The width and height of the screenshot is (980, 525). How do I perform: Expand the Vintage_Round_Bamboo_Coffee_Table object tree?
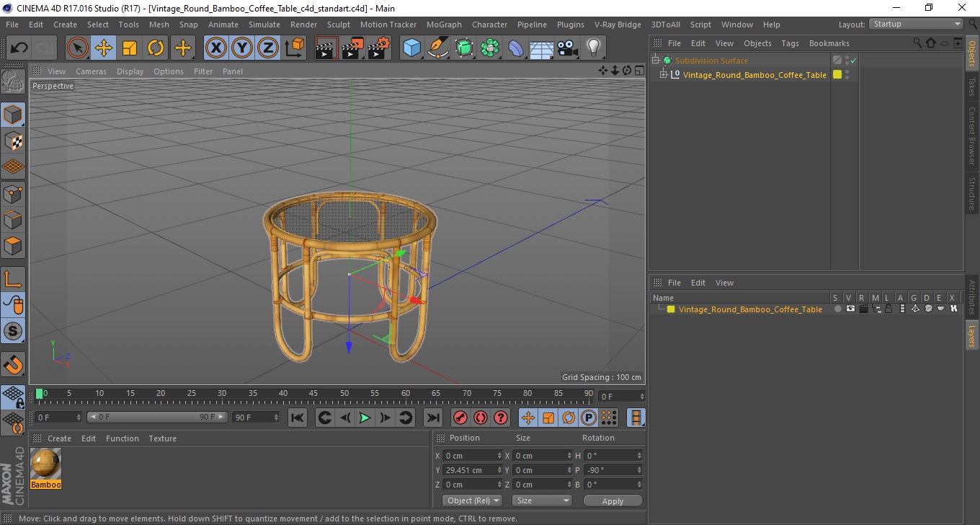[664, 74]
